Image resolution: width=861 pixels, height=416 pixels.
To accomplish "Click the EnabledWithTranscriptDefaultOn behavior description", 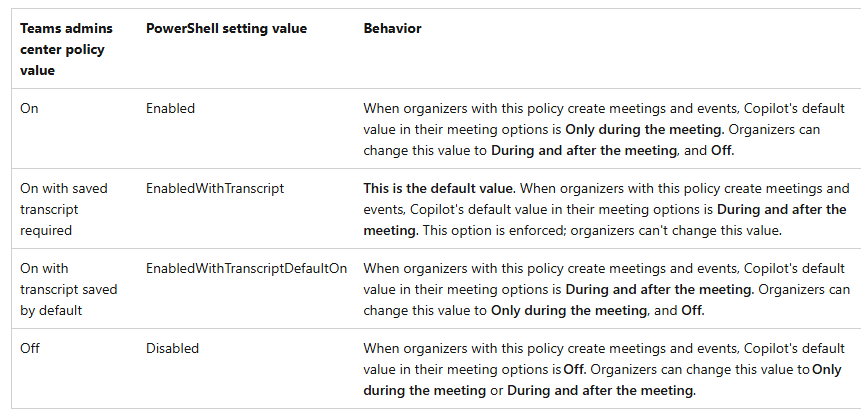I will click(607, 290).
